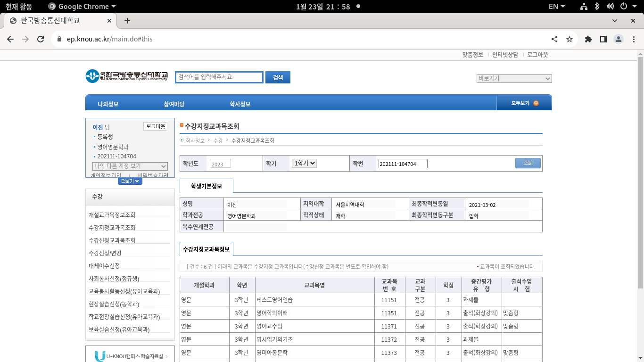Image resolution: width=644 pixels, height=362 pixels.
Task: Select the 학생기본정보 tab
Action: [206, 186]
